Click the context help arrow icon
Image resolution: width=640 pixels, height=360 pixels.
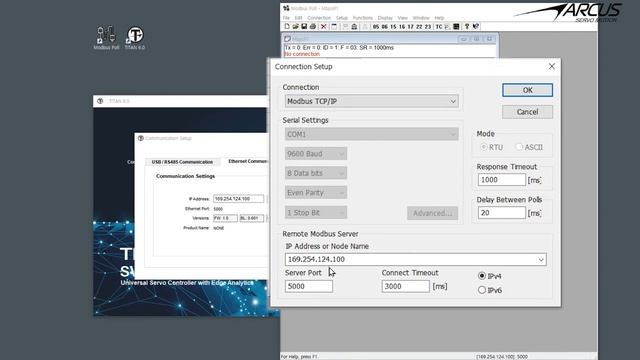[x=476, y=27]
